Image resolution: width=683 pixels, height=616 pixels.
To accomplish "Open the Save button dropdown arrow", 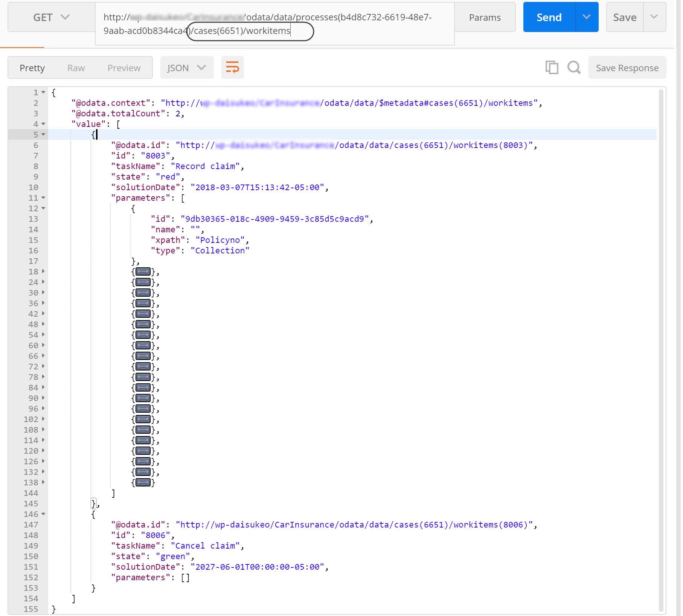I will 654,17.
